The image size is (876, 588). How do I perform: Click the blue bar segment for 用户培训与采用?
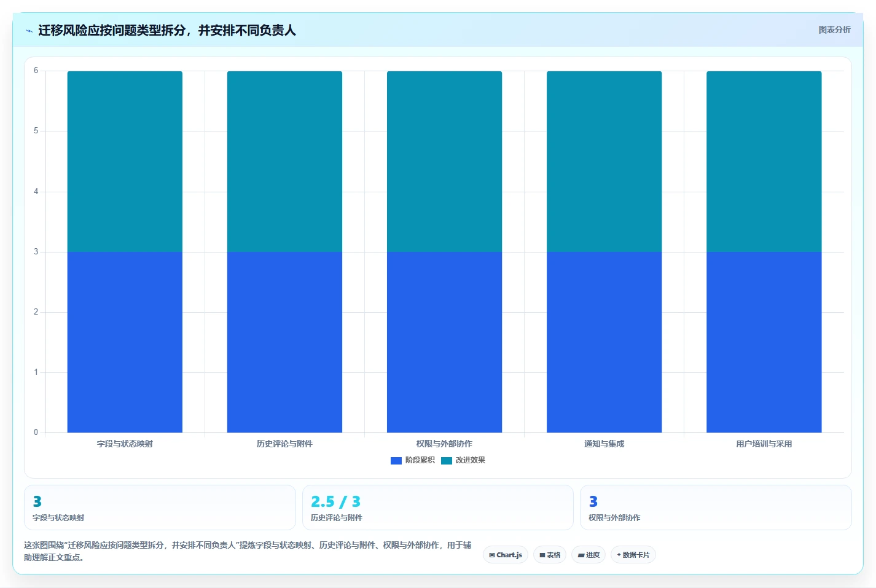tap(764, 342)
